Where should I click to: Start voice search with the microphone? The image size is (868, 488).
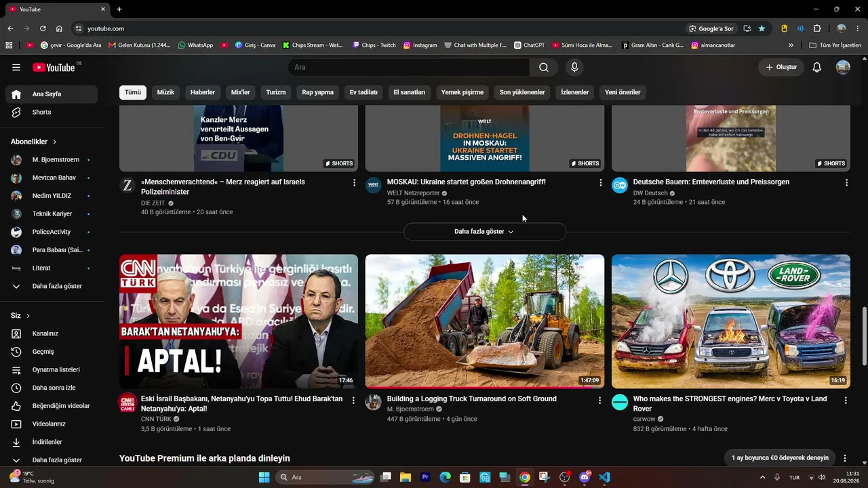click(x=574, y=67)
